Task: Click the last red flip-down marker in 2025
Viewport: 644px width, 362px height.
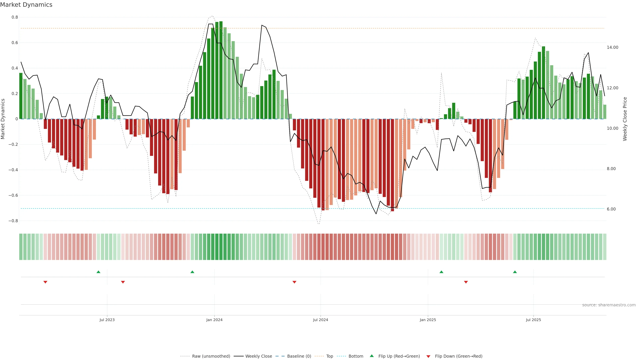Action: click(x=466, y=282)
